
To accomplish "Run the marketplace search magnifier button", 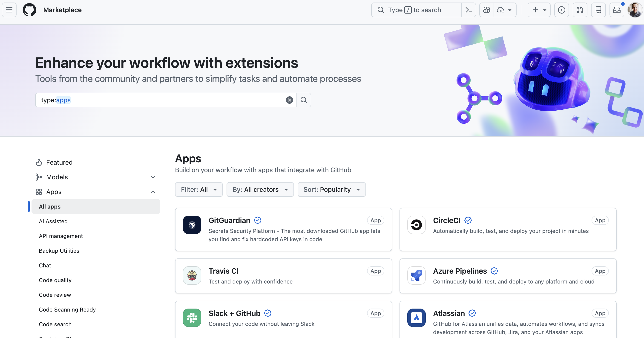I will pyautogui.click(x=304, y=100).
